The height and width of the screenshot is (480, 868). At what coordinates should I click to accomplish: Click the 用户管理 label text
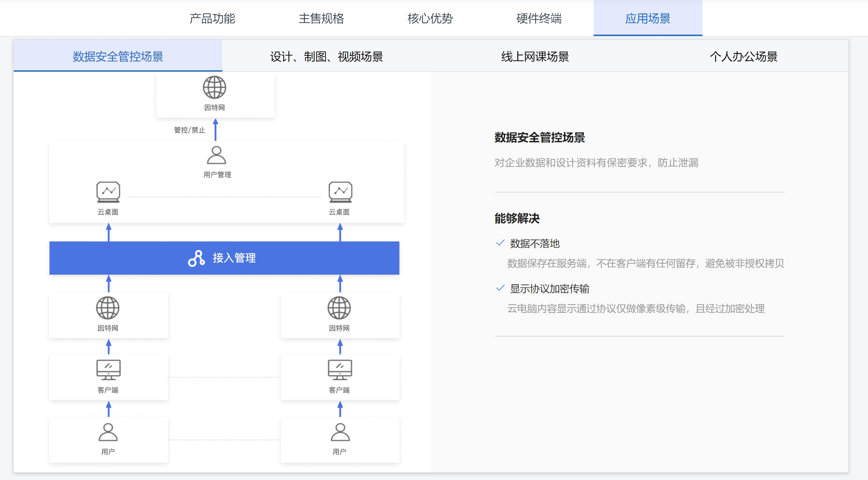click(217, 174)
